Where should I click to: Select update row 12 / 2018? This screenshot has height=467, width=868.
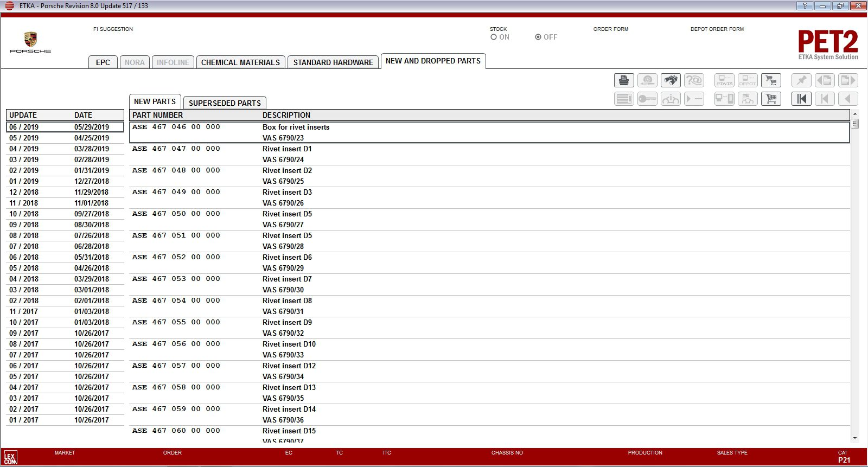pyautogui.click(x=65, y=192)
